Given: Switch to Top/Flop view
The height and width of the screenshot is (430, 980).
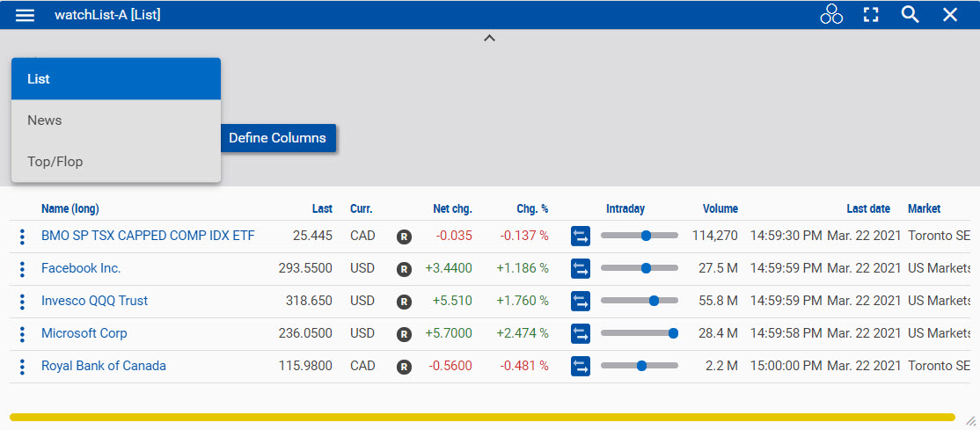Looking at the screenshot, I should click(x=116, y=161).
